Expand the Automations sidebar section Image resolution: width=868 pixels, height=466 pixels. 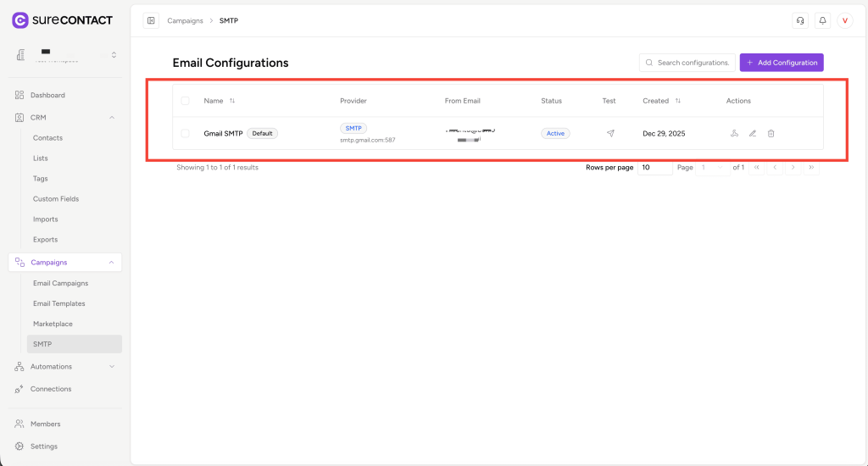tap(112, 367)
